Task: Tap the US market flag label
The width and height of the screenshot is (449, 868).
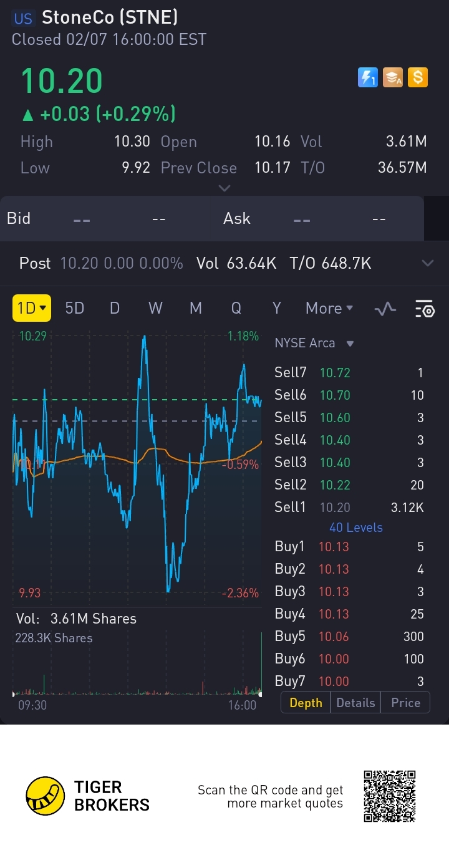Action: 23,19
